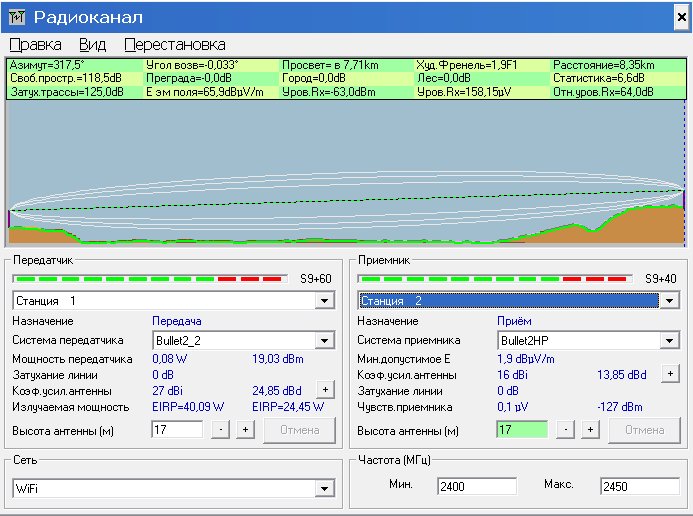This screenshot has width=693, height=516.
Task: Increase transmitter antenna height with plus button
Action: tap(244, 430)
